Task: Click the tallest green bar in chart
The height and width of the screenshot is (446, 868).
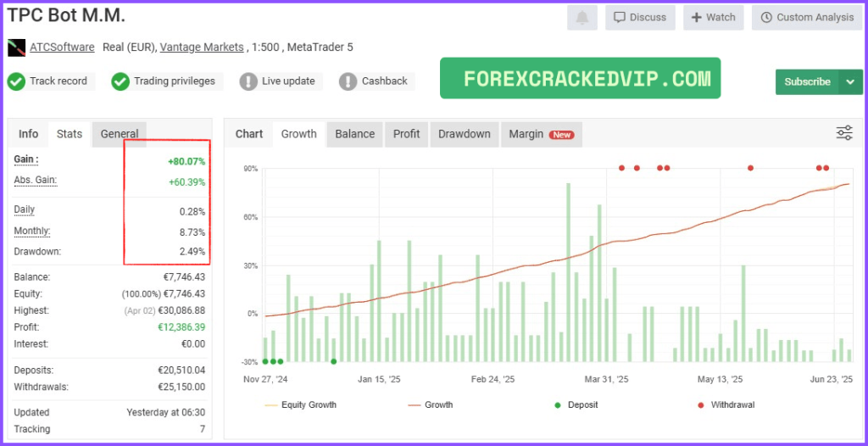Action: [x=569, y=272]
